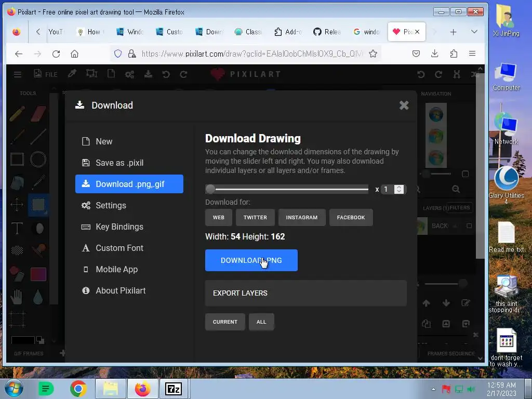Select the line tool

tap(38, 137)
